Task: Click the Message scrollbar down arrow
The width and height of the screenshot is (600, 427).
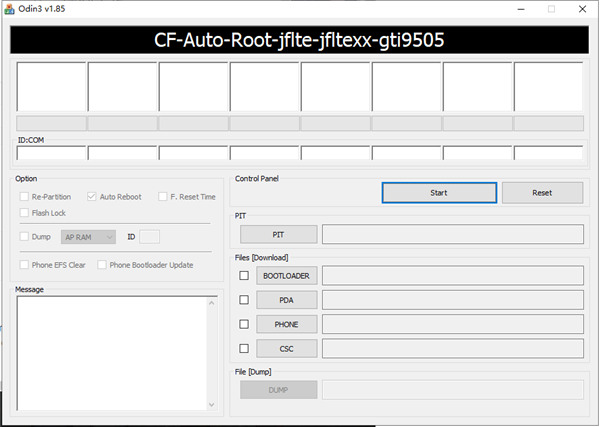Action: [x=212, y=404]
